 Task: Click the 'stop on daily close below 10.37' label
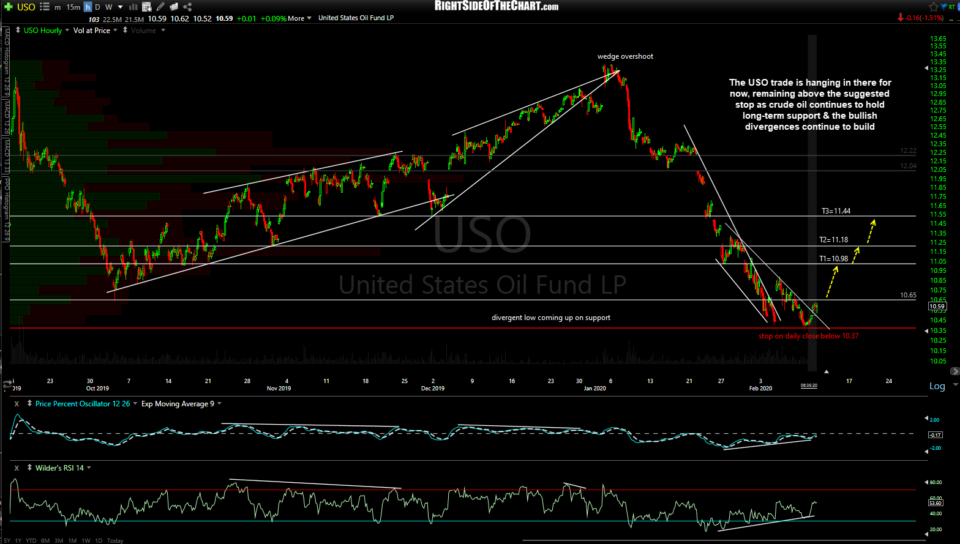(x=808, y=336)
